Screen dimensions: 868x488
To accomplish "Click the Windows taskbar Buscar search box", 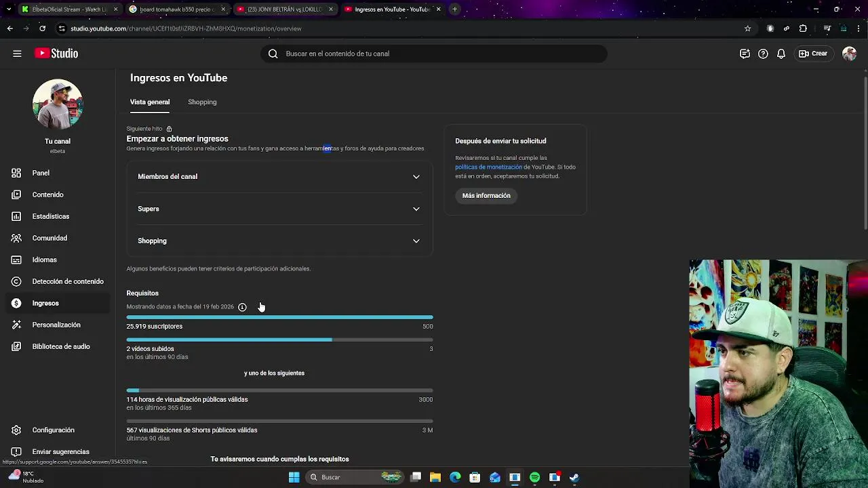I will (x=353, y=477).
